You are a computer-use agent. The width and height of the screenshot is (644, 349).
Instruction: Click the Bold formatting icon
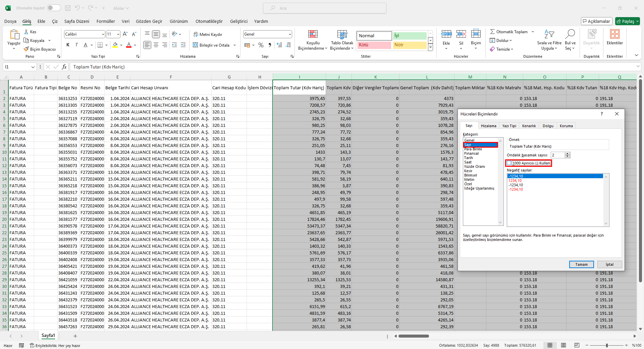tap(68, 45)
